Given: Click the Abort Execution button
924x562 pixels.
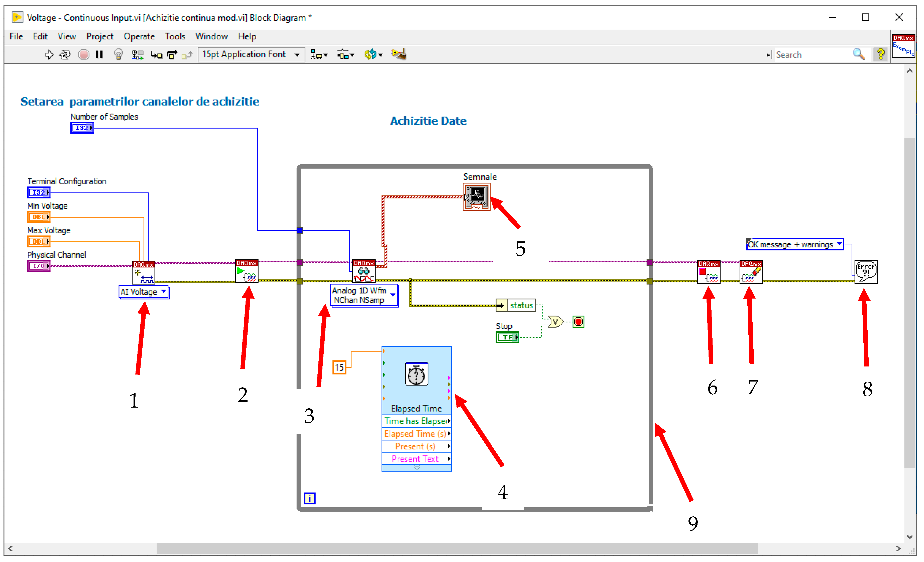Looking at the screenshot, I should 84,55.
